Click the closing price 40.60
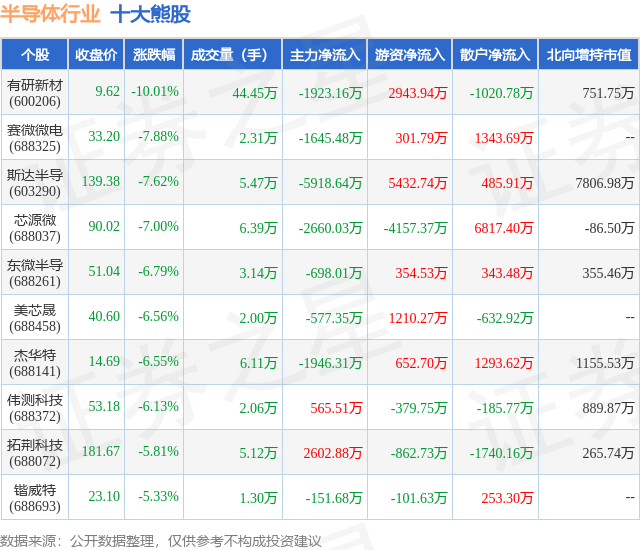 pyautogui.click(x=104, y=316)
